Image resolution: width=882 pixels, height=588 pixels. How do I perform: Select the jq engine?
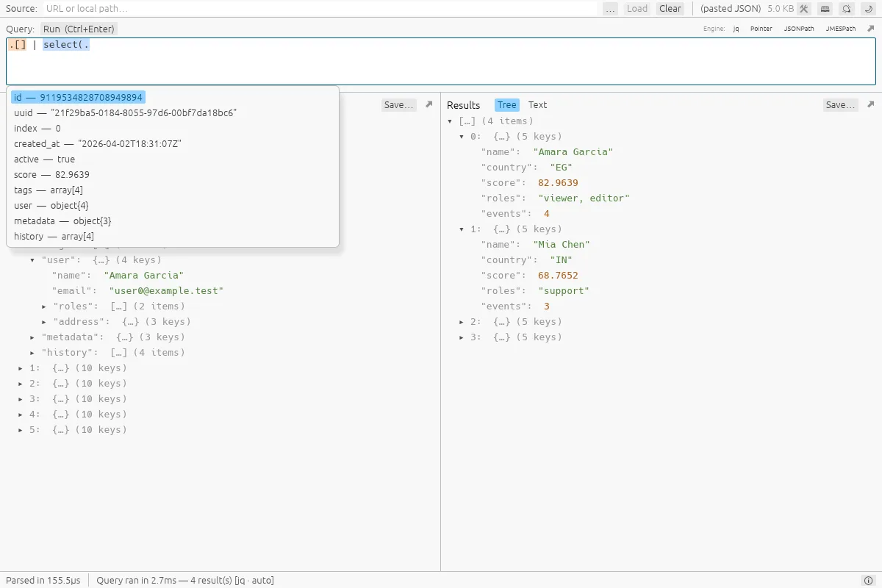pos(736,29)
